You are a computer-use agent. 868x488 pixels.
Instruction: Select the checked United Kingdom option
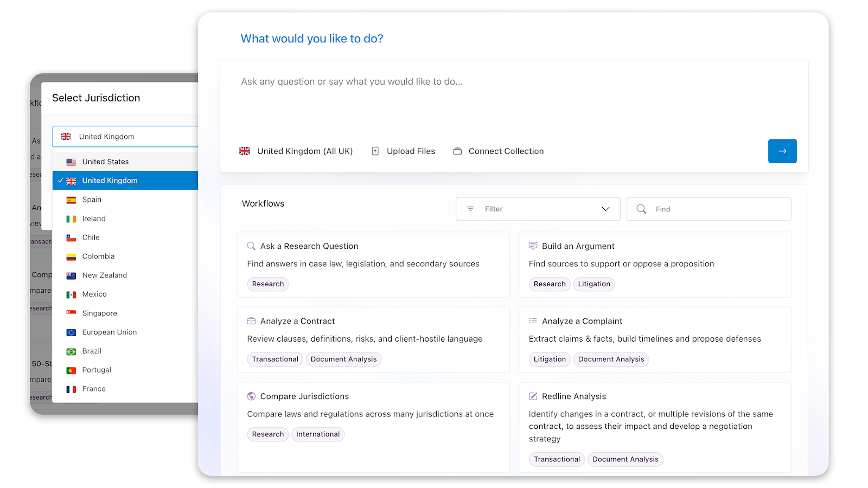pos(110,181)
